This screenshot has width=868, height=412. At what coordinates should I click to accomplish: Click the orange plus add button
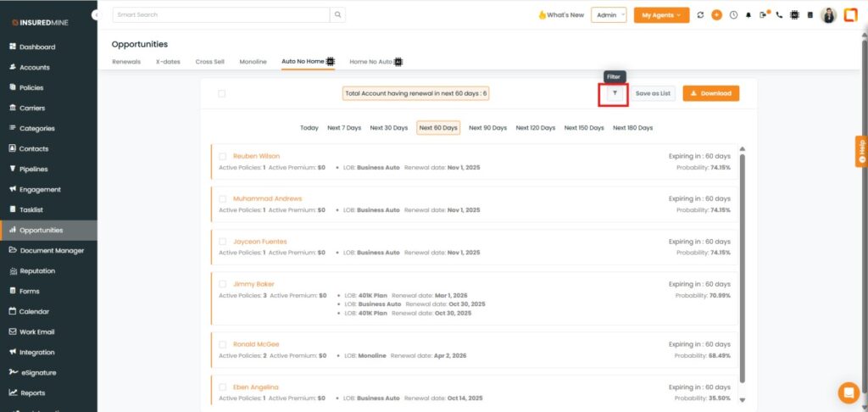(x=717, y=15)
